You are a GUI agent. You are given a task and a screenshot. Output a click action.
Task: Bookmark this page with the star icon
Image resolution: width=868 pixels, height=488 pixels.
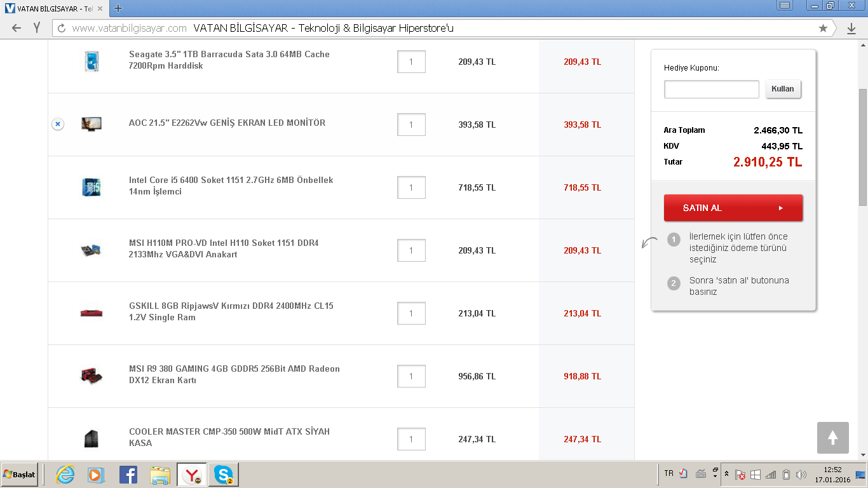point(823,28)
